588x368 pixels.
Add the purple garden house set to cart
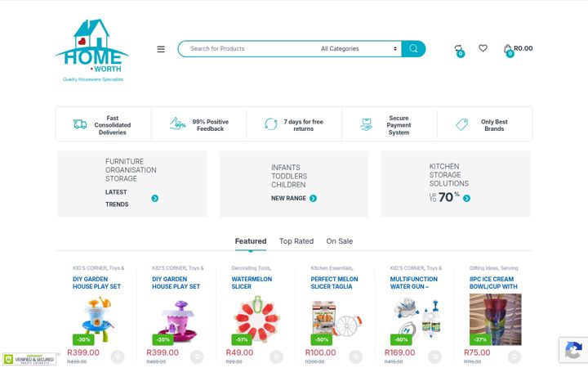197,357
